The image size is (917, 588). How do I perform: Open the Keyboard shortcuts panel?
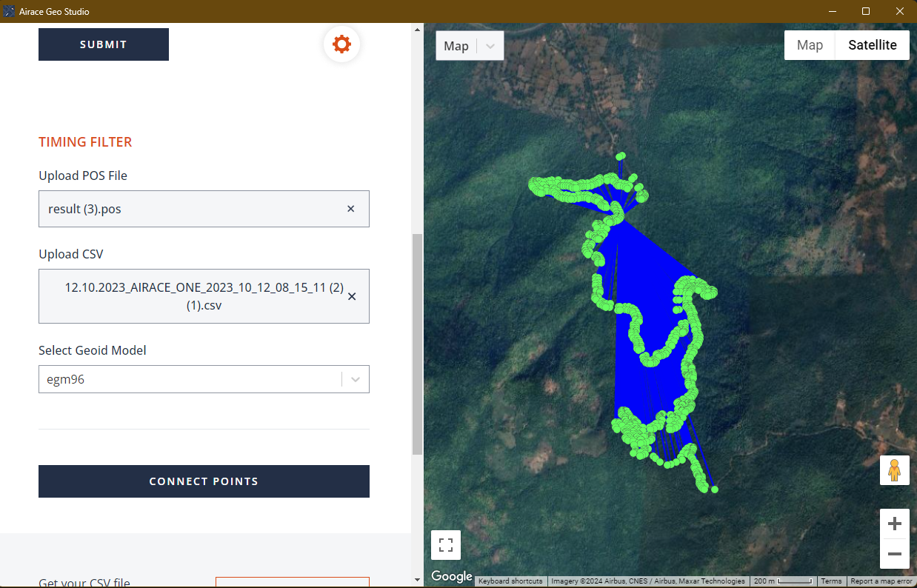pos(510,581)
